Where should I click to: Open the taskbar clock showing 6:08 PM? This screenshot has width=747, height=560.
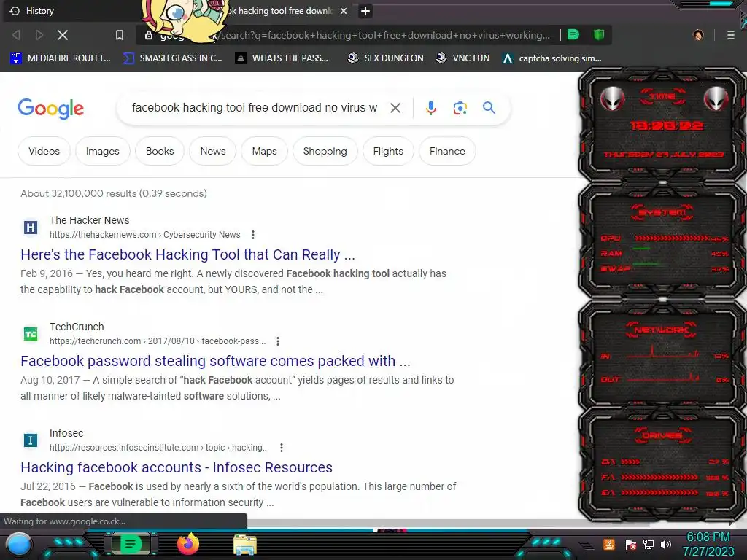tap(708, 544)
